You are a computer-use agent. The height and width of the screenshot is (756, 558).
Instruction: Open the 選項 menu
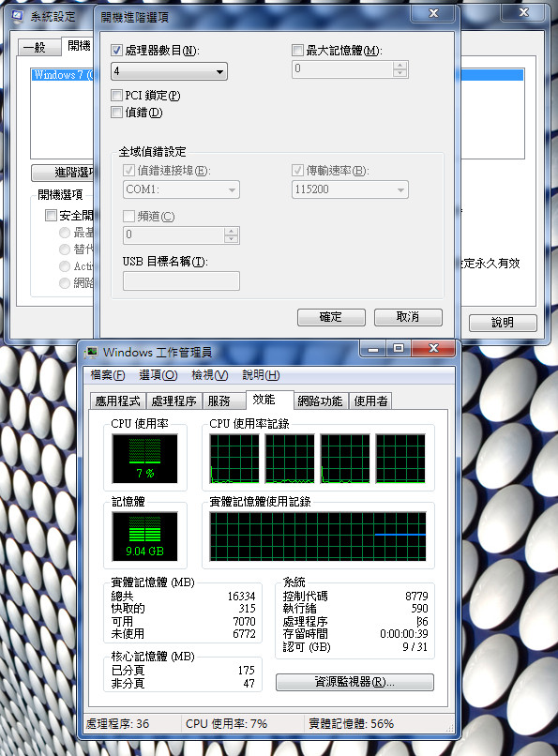pos(158,375)
